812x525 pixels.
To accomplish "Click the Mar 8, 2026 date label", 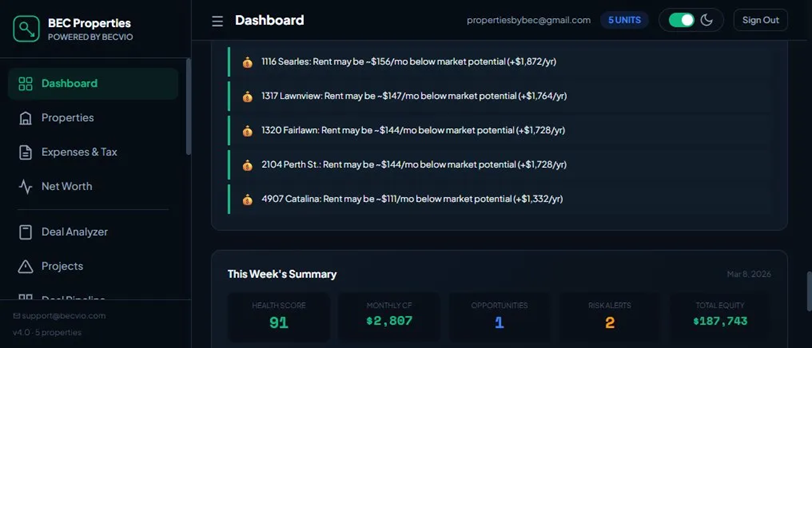I will tap(749, 274).
